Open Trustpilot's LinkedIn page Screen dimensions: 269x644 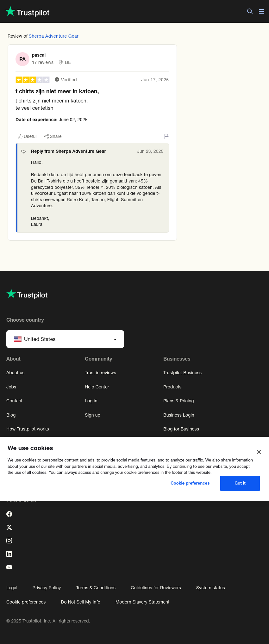(x=9, y=554)
